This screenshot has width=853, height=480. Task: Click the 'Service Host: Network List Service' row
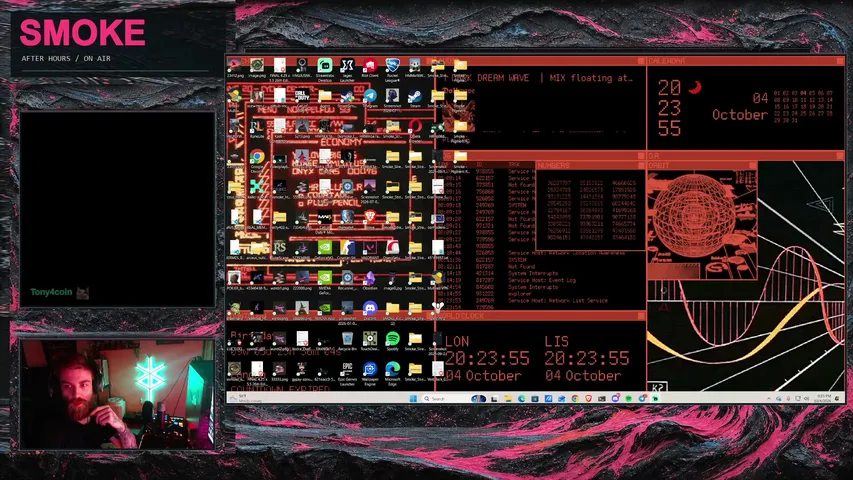pyautogui.click(x=558, y=300)
